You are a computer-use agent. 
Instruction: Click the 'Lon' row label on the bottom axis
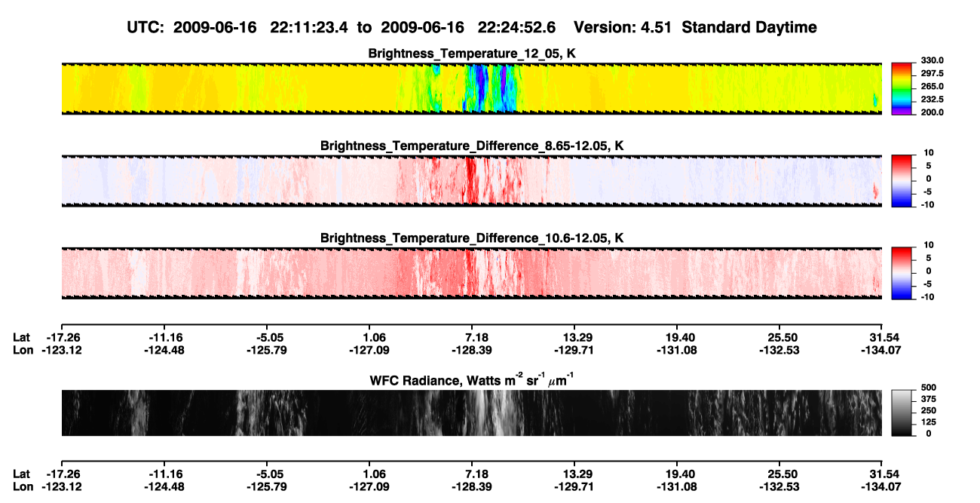tap(23, 486)
